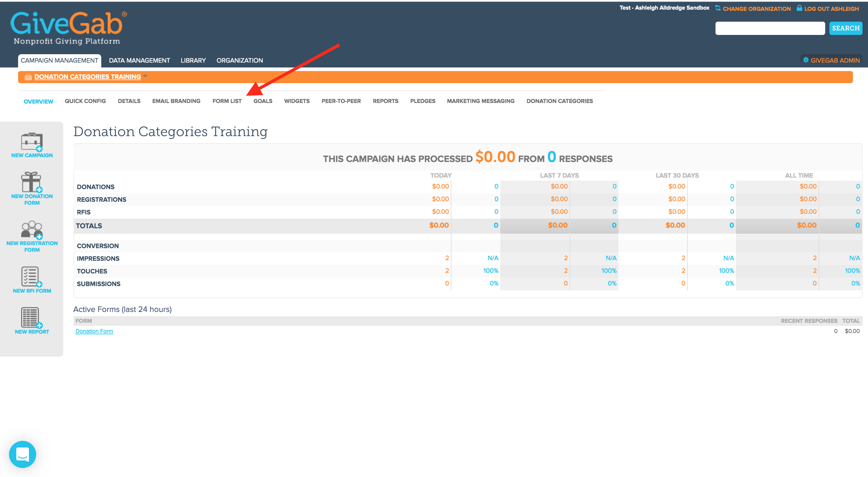Click the Totals row label

pos(89,226)
